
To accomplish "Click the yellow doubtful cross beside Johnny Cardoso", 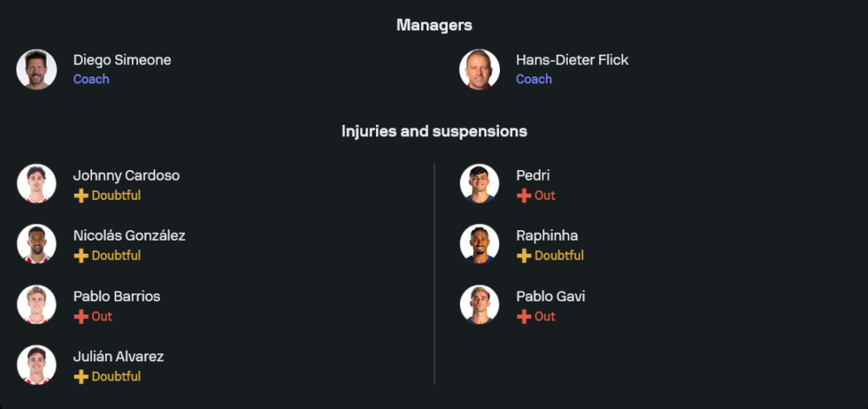I will pos(81,195).
